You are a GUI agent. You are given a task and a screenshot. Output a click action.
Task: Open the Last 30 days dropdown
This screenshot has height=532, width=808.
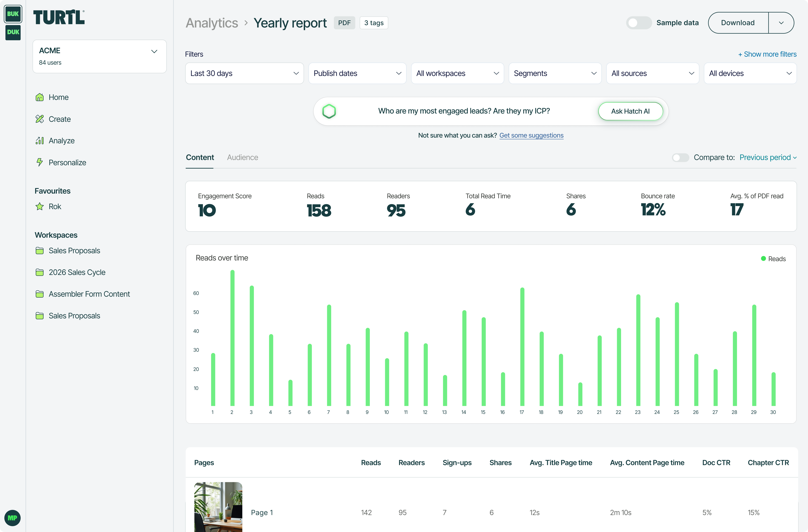click(244, 73)
